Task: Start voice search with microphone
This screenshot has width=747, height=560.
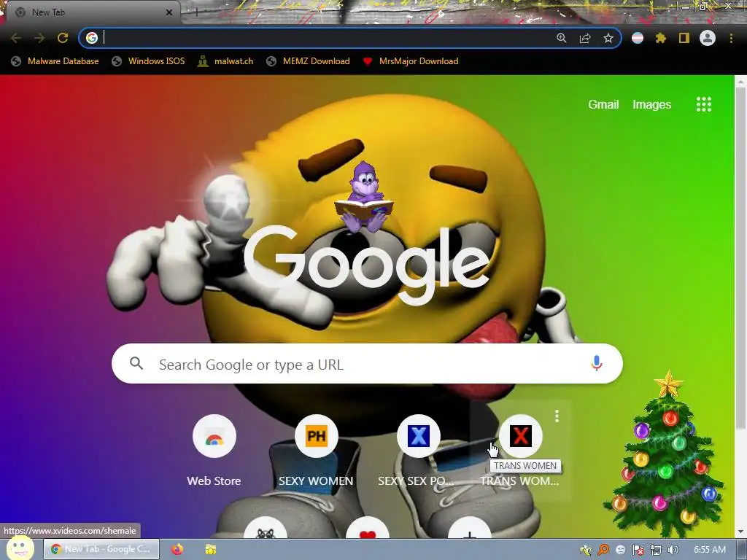Action: [x=597, y=363]
